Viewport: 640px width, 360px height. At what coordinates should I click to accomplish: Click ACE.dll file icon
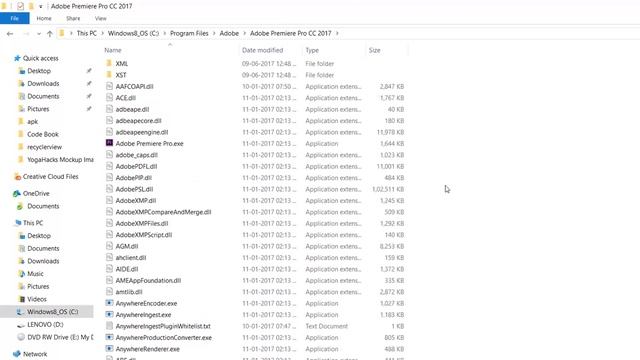109,98
